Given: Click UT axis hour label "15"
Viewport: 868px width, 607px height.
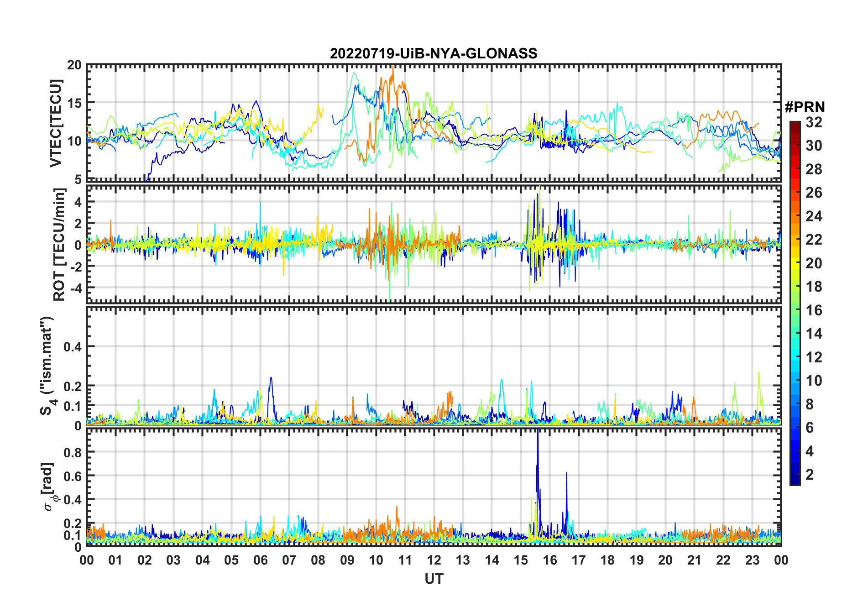Looking at the screenshot, I should pos(521,560).
